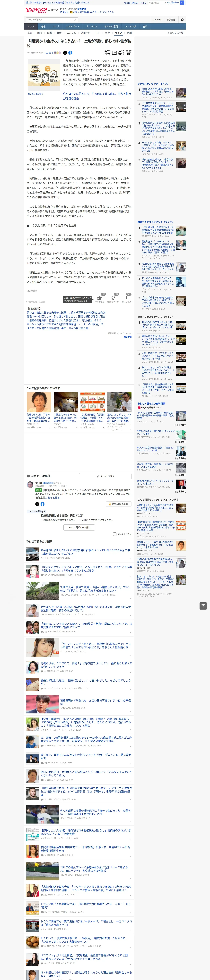
Task: Click the Yahoo! JAPAN News logo
Action: point(42,10)
